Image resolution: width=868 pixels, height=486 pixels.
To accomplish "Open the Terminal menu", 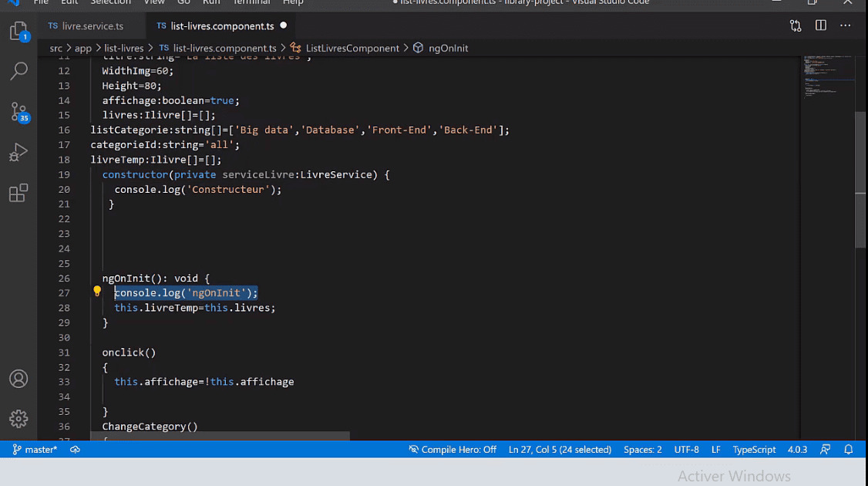I will coord(251,3).
